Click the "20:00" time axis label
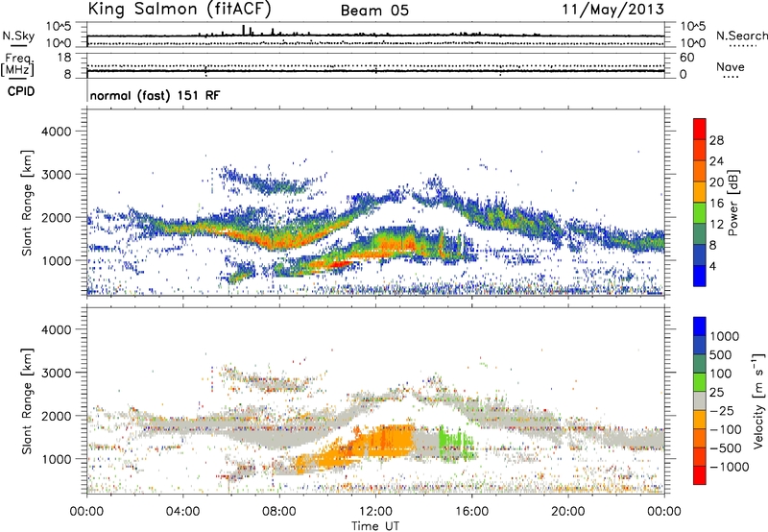Screen dimensions: 768x532 tap(568, 512)
